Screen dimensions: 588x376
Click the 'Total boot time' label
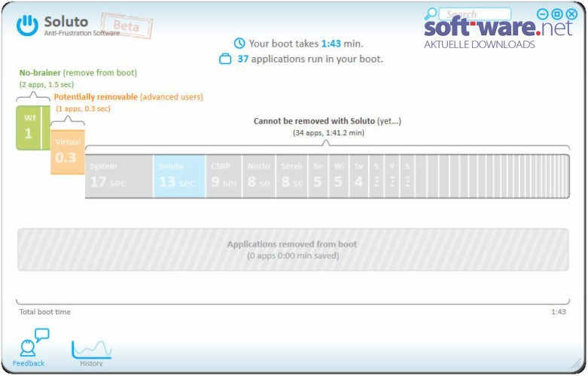(45, 311)
